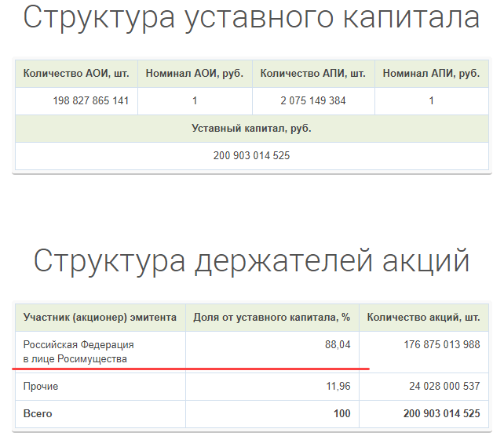Image resolution: width=504 pixels, height=447 pixels.
Task: Click the "Структура держателей акций" heading
Action: click(x=251, y=261)
